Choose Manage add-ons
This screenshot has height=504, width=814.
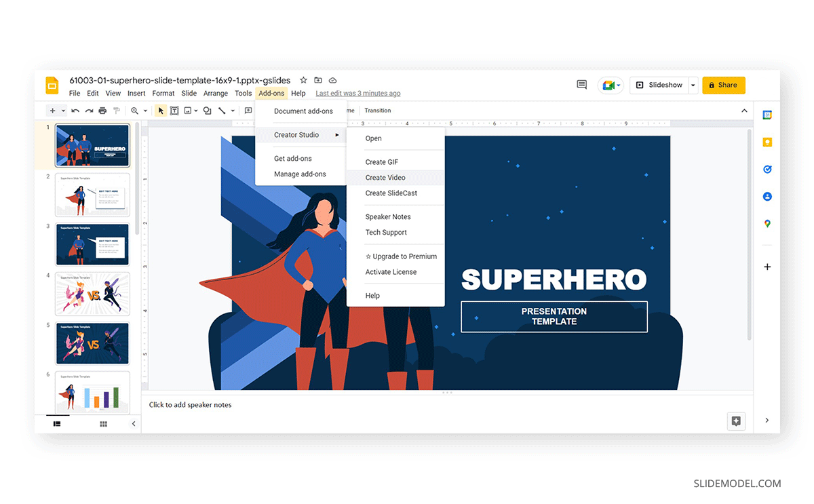[301, 174]
